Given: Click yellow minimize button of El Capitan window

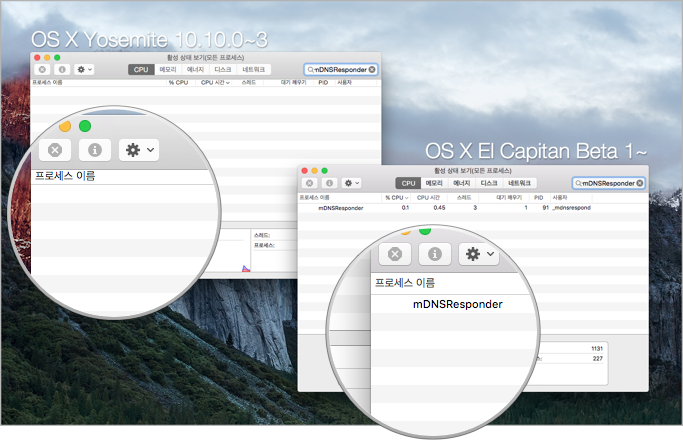Looking at the screenshot, I should [314, 171].
